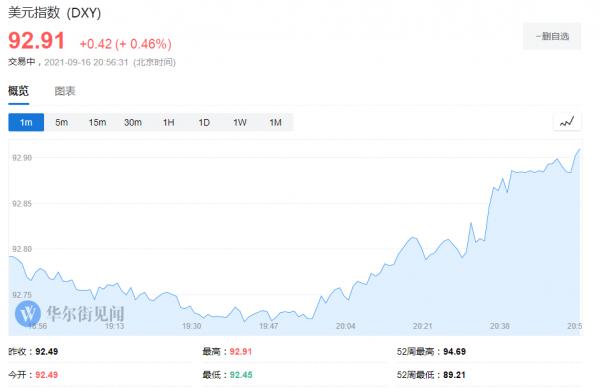Switch to the 图表 chart tab
The image size is (600, 389).
tap(65, 91)
